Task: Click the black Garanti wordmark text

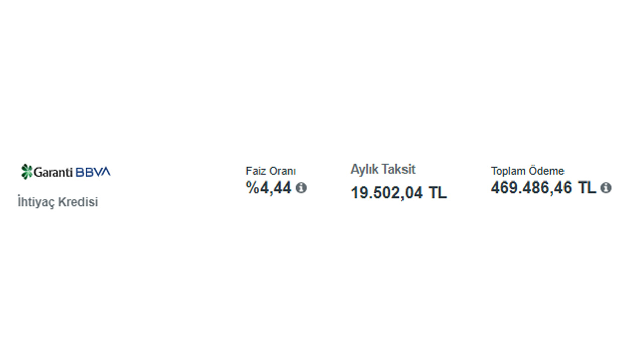Action: 53,172
